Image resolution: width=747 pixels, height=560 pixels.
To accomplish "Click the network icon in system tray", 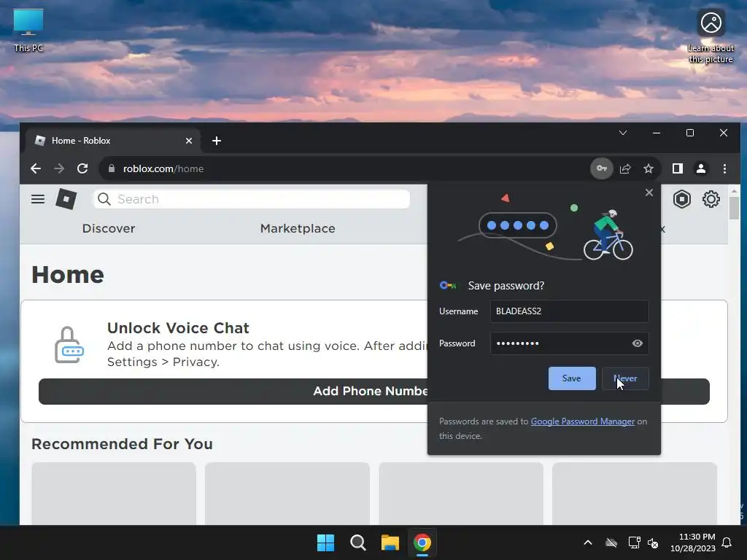I will (634, 542).
